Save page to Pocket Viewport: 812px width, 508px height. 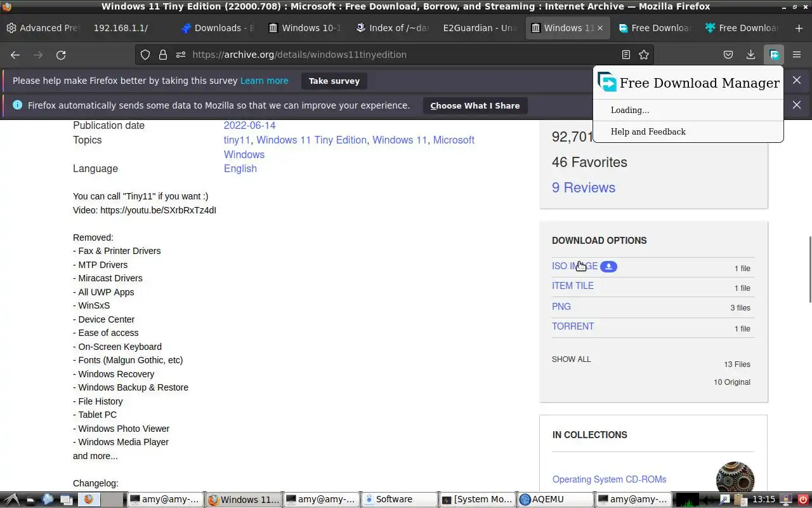click(728, 55)
